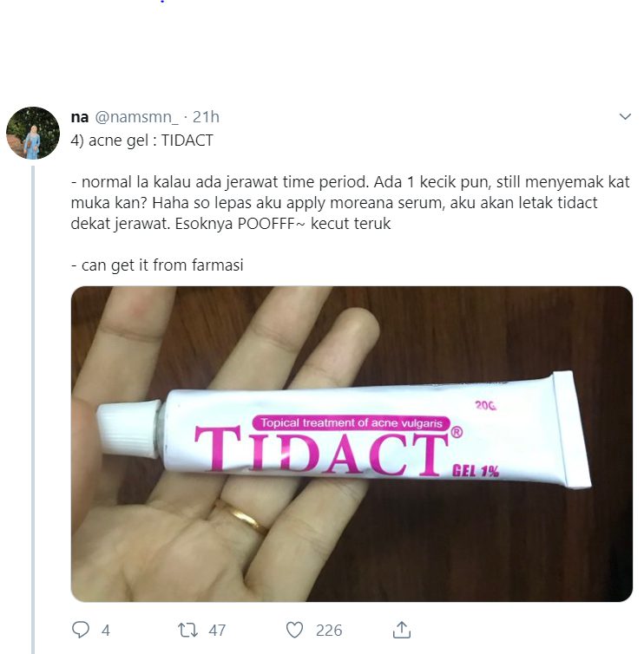The height and width of the screenshot is (654, 644).
Task: Click the 21h timestamp link
Action: (206, 116)
